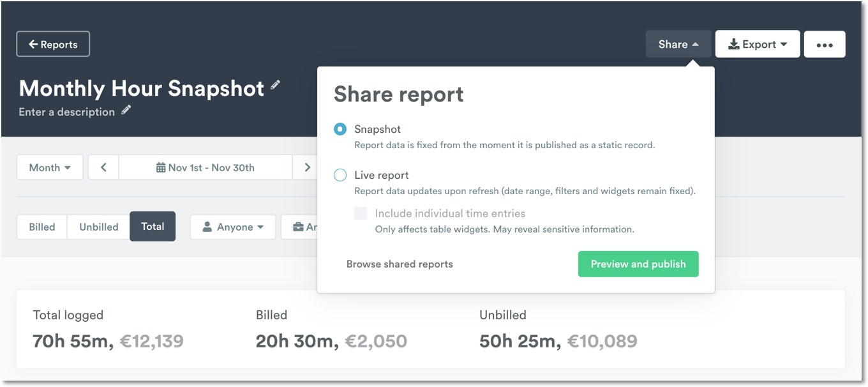Enable Include individual time entries
This screenshot has width=868, height=387.
[361, 213]
